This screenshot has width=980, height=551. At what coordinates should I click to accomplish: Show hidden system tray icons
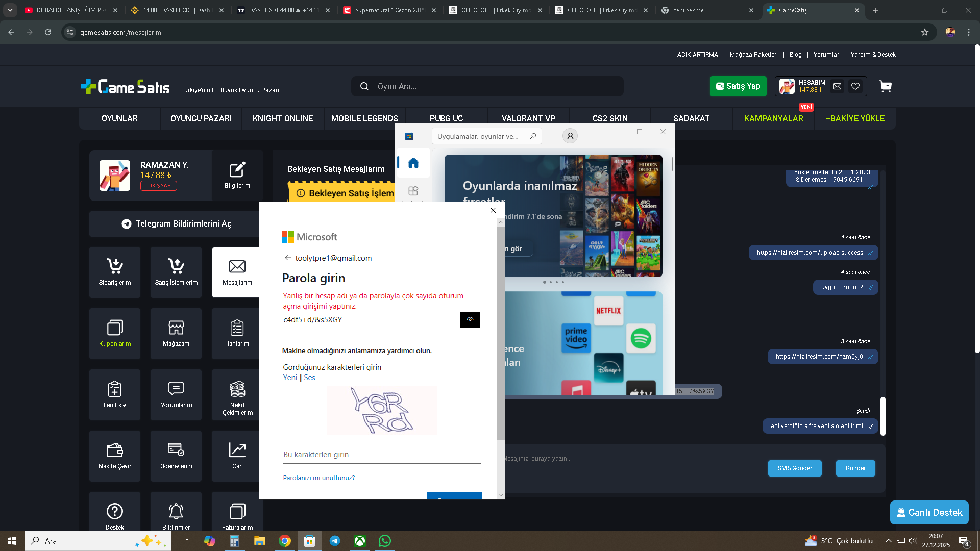889,541
